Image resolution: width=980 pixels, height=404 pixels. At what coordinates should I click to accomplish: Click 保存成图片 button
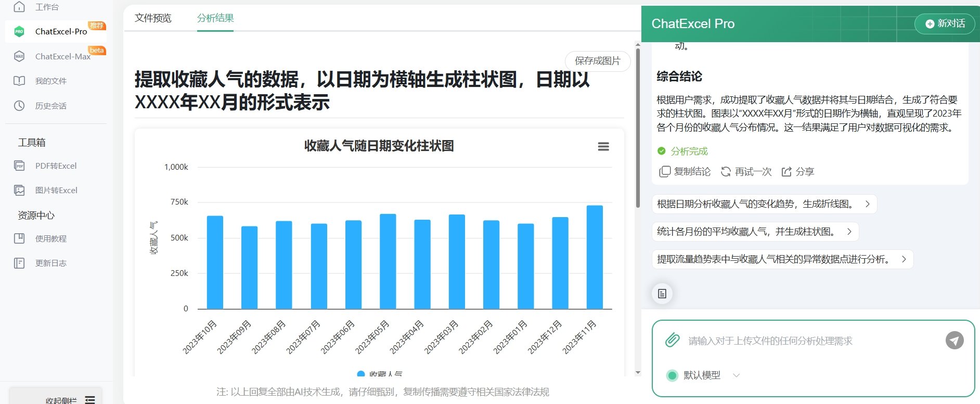[x=597, y=61]
